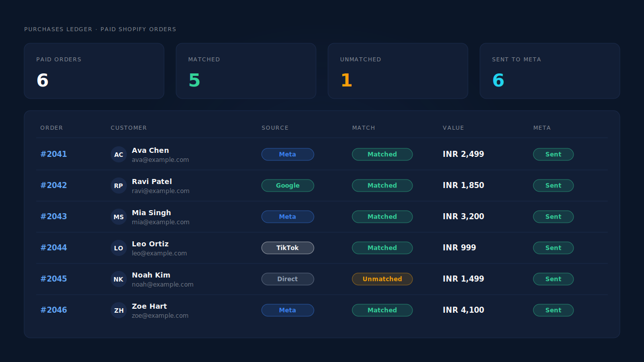Open order #2046 link
644x362 pixels.
53,310
